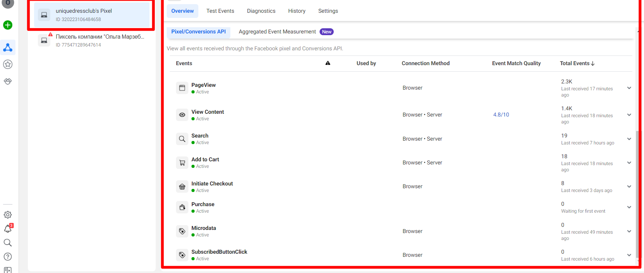Click the 4.8/10 match quality link
This screenshot has width=644, height=273.
pyautogui.click(x=501, y=115)
